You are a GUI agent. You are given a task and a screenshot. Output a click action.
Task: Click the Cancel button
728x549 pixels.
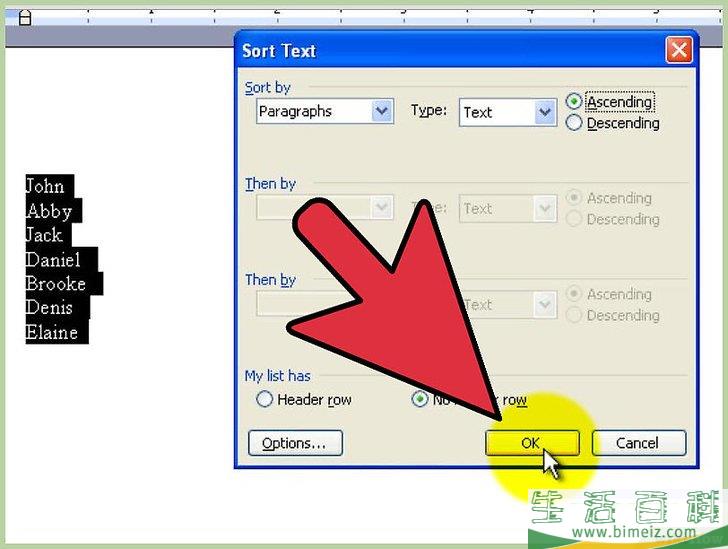click(639, 443)
